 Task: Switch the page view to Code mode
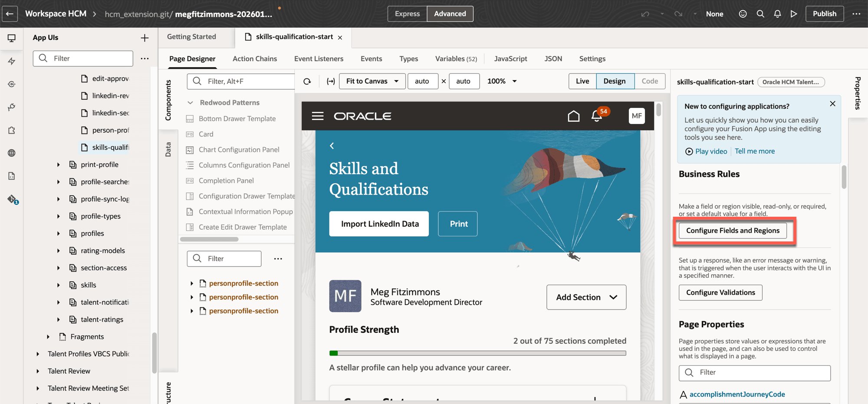[x=649, y=81]
